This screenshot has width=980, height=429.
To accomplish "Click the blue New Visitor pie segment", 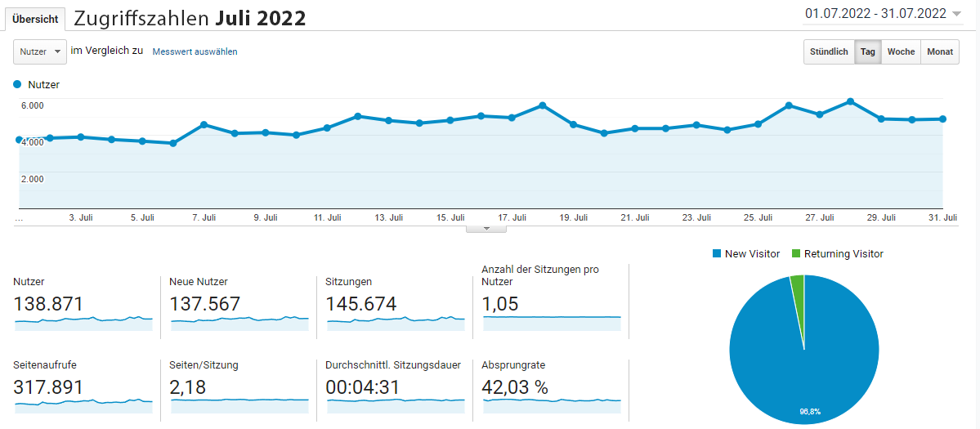I will pos(804,360).
